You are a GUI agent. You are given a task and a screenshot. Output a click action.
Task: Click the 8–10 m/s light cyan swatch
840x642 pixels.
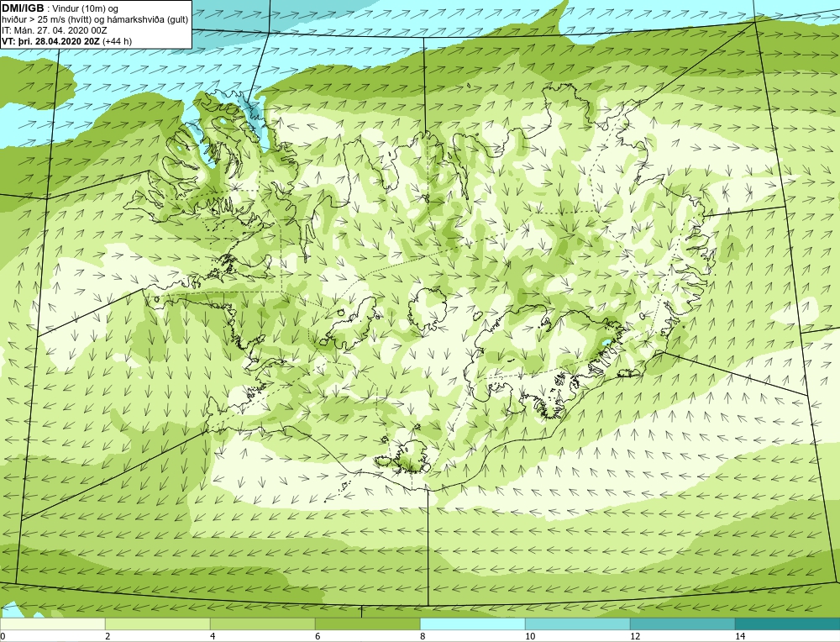[472, 624]
